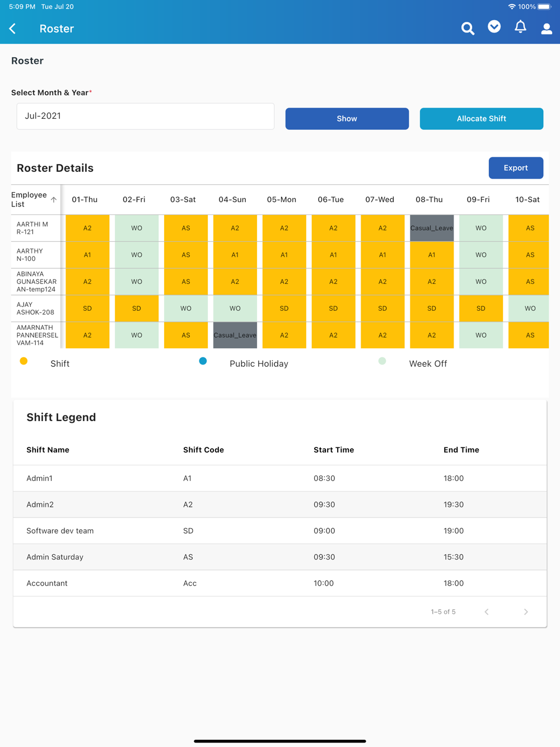Select the green Week Off dot
Image resolution: width=560 pixels, height=747 pixels.
tap(382, 361)
